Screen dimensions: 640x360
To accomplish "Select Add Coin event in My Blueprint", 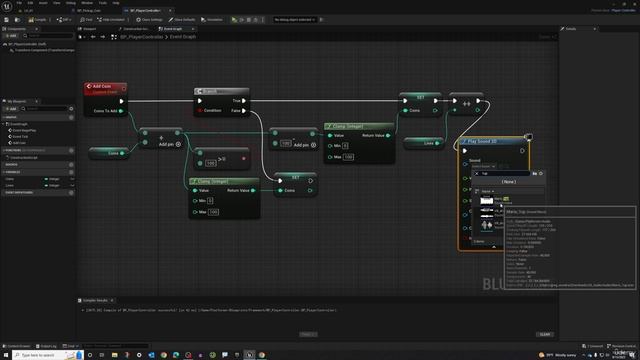I will tap(19, 143).
